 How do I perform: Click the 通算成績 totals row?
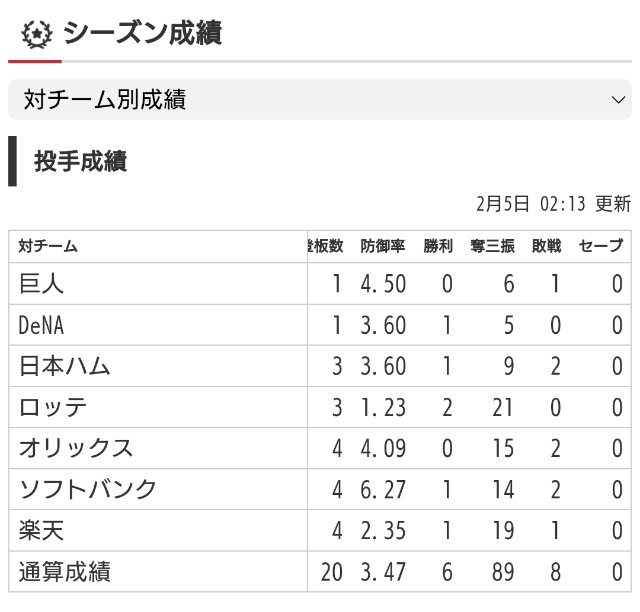(x=320, y=572)
